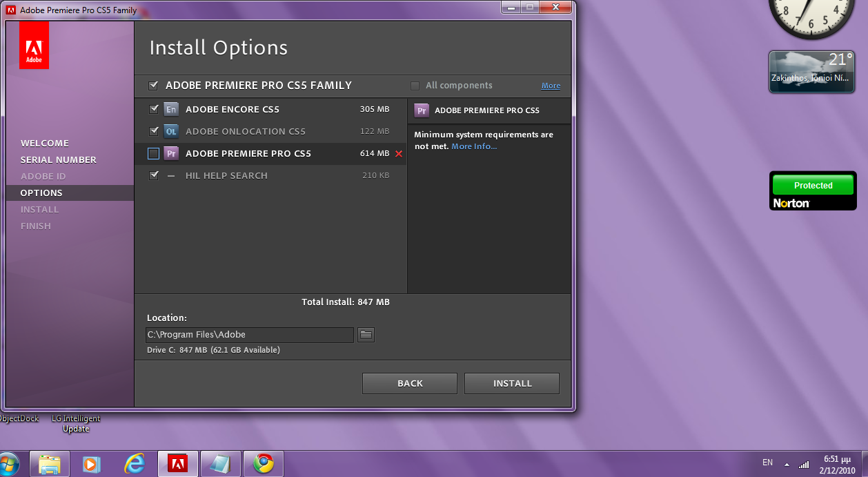
Task: Click the analog clock gadget
Action: coord(813,17)
